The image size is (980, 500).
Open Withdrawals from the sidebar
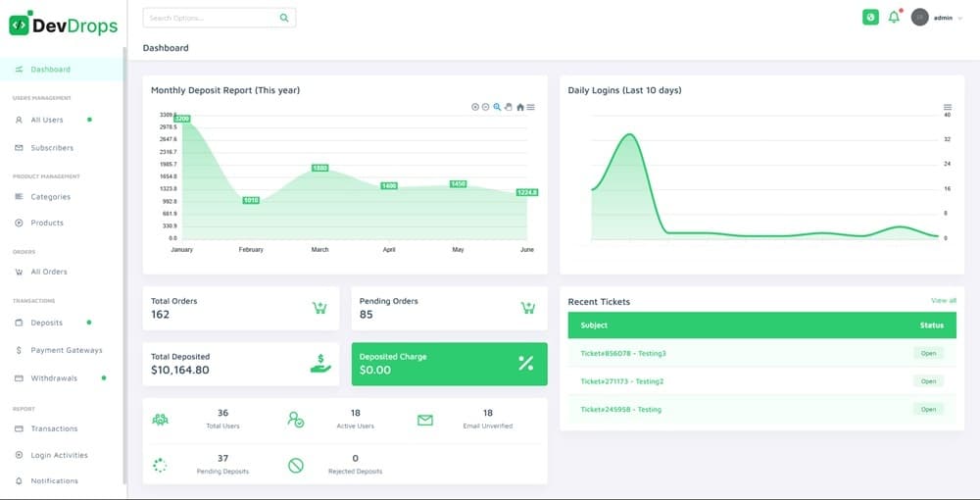click(x=53, y=377)
